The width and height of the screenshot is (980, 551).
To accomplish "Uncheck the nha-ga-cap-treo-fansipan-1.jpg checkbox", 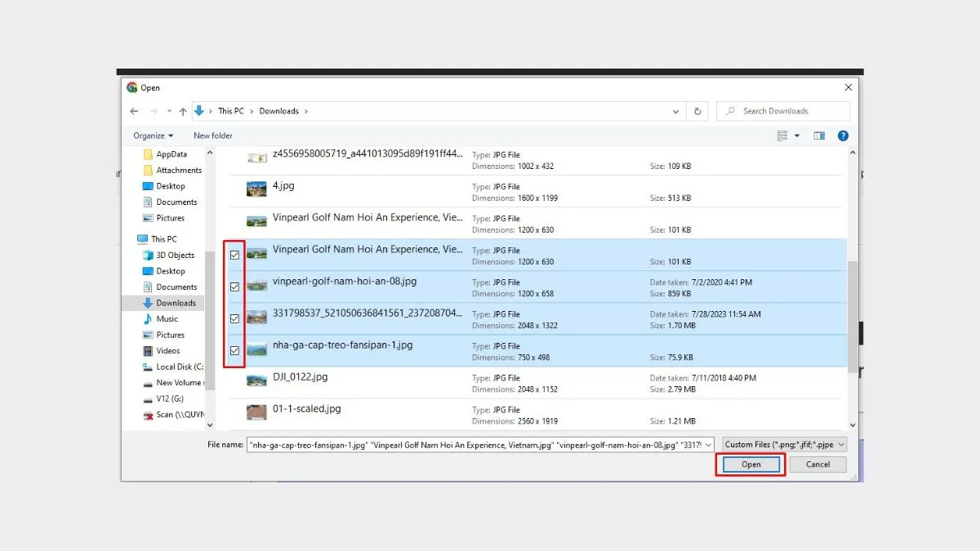I will pos(235,350).
